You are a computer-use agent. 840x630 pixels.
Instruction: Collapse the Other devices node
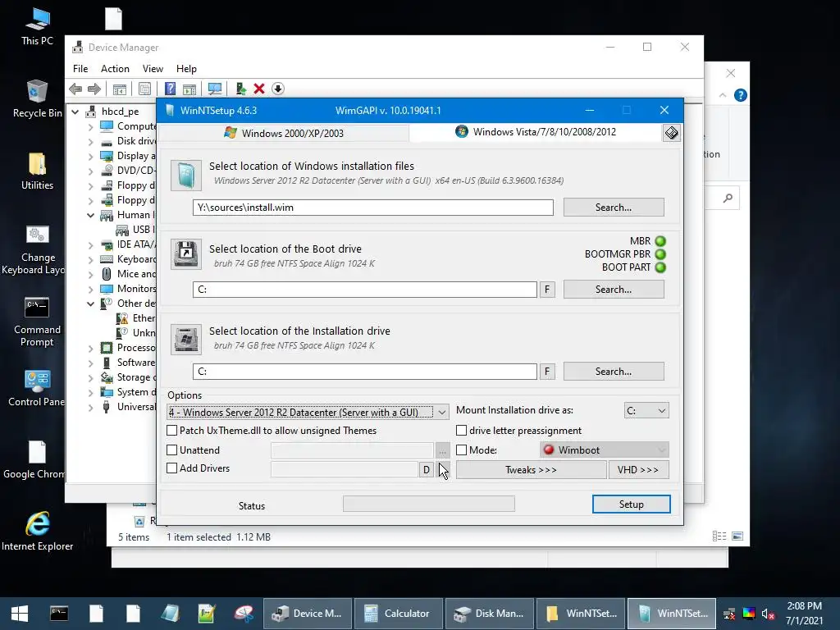point(90,304)
